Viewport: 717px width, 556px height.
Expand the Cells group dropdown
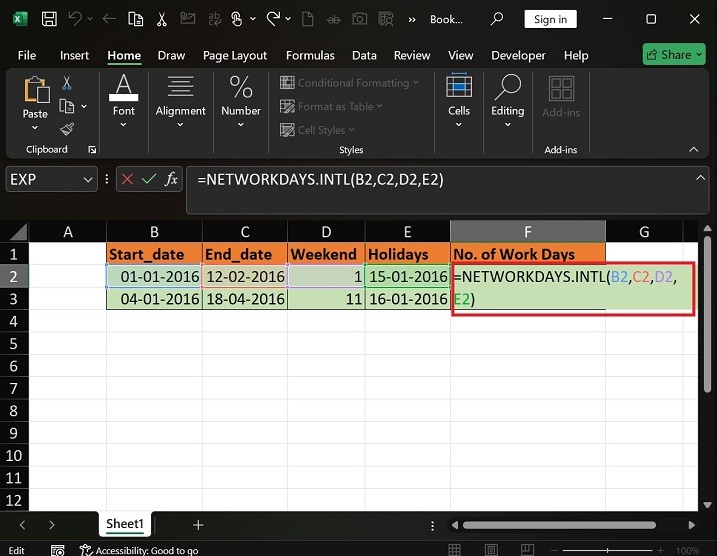(459, 124)
